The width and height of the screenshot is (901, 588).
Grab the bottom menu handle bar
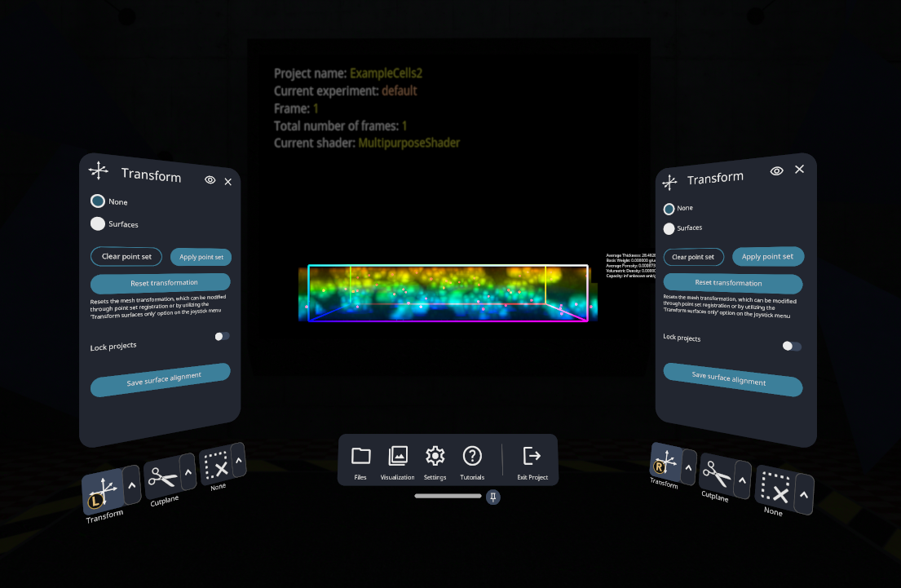448,496
